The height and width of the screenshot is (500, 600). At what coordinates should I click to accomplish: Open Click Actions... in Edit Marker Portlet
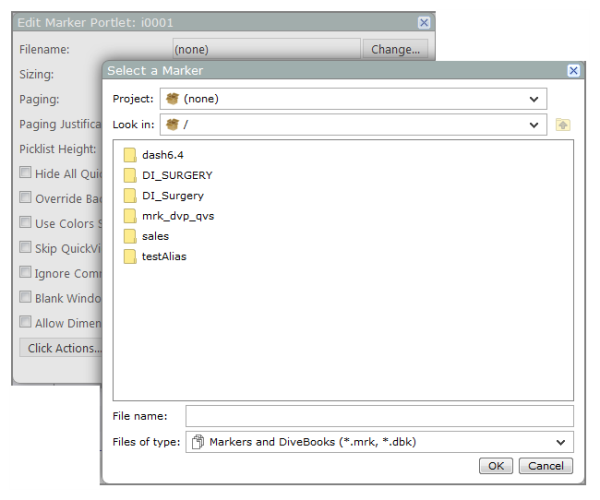61,348
